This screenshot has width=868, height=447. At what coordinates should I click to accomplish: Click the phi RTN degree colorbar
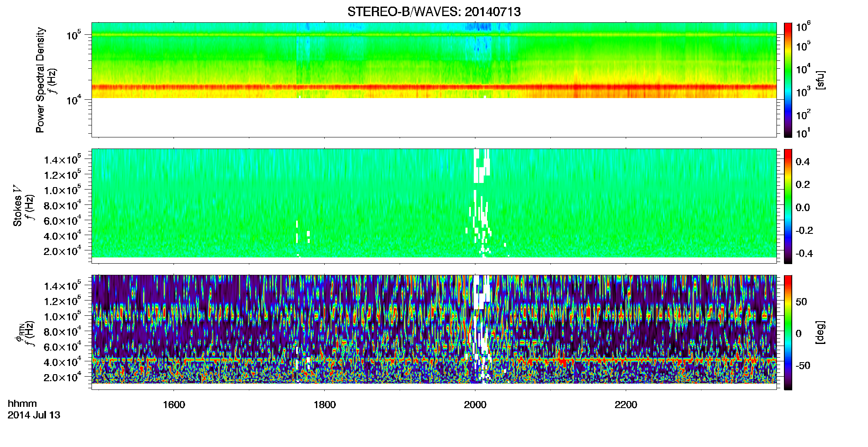coord(788,332)
